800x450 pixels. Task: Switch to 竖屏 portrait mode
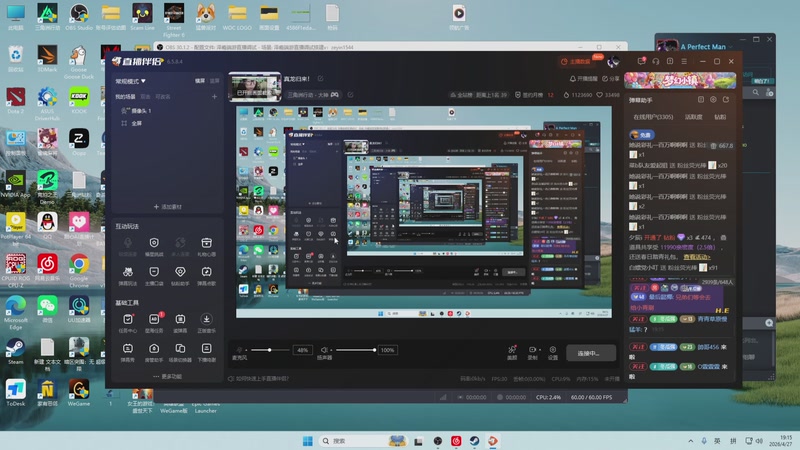point(214,81)
